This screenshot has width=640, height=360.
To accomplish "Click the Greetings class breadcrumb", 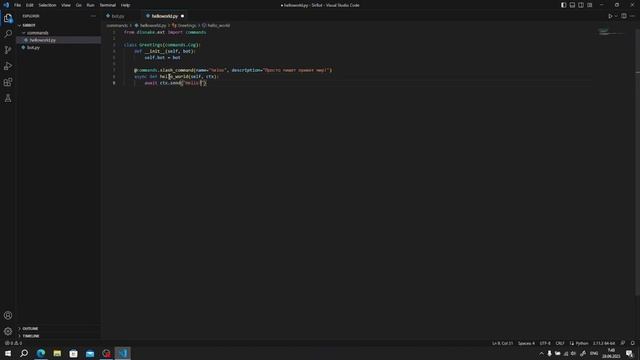I will (184, 25).
